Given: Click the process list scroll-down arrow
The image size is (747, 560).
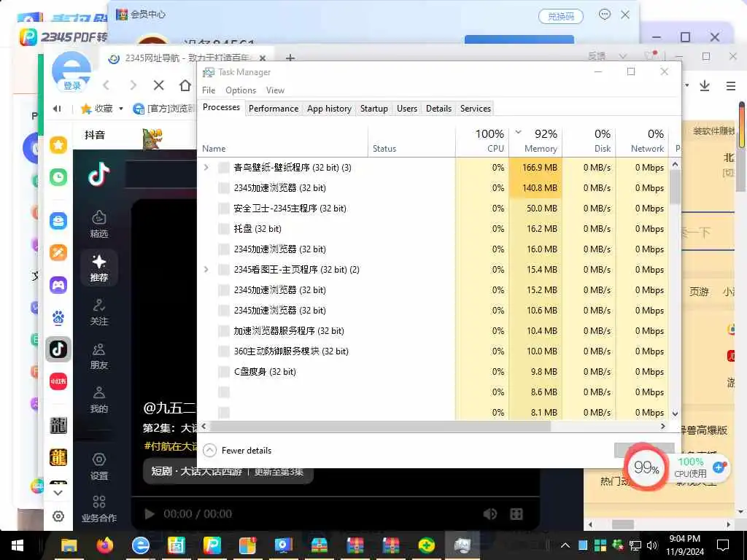Looking at the screenshot, I should pyautogui.click(x=675, y=413).
